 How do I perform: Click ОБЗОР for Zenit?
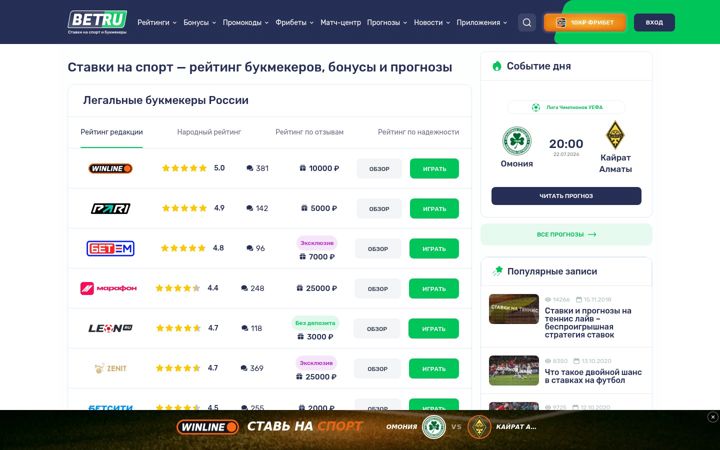pos(377,368)
